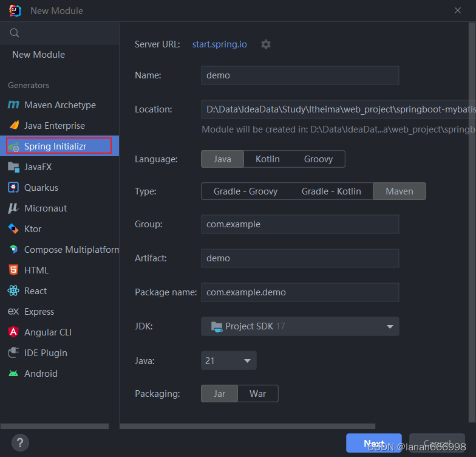This screenshot has height=457, width=476.
Task: Open the Java version 21 dropdown
Action: coord(228,361)
